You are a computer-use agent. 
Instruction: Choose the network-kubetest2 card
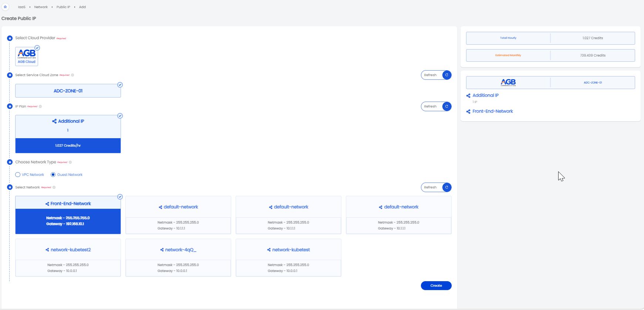coord(68,258)
